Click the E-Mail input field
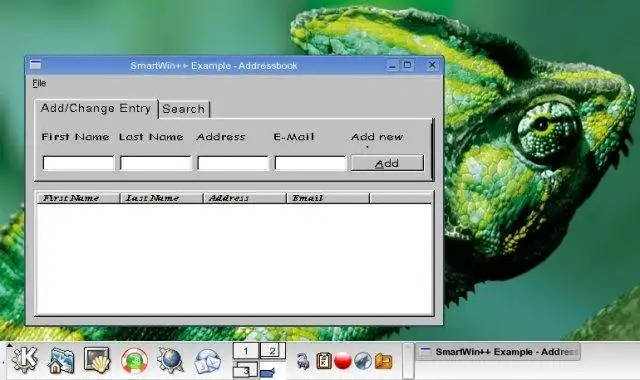Screen dimensions: 640x380 click(311, 163)
